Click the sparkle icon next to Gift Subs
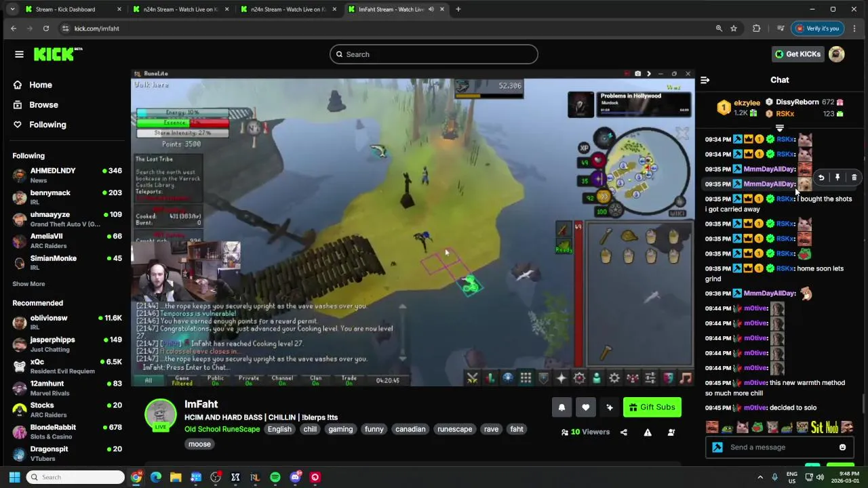Screen dimensions: 868x488 [x=610, y=407]
